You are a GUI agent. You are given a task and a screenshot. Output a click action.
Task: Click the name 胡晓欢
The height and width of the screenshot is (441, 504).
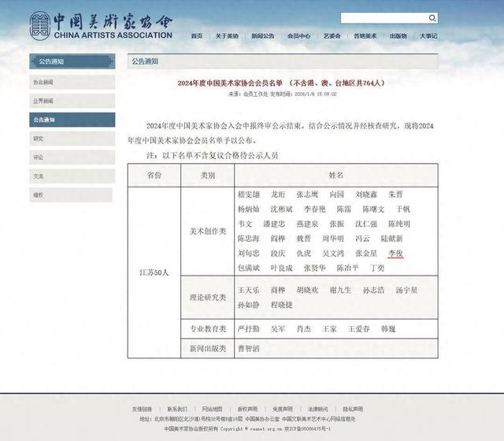(307, 291)
